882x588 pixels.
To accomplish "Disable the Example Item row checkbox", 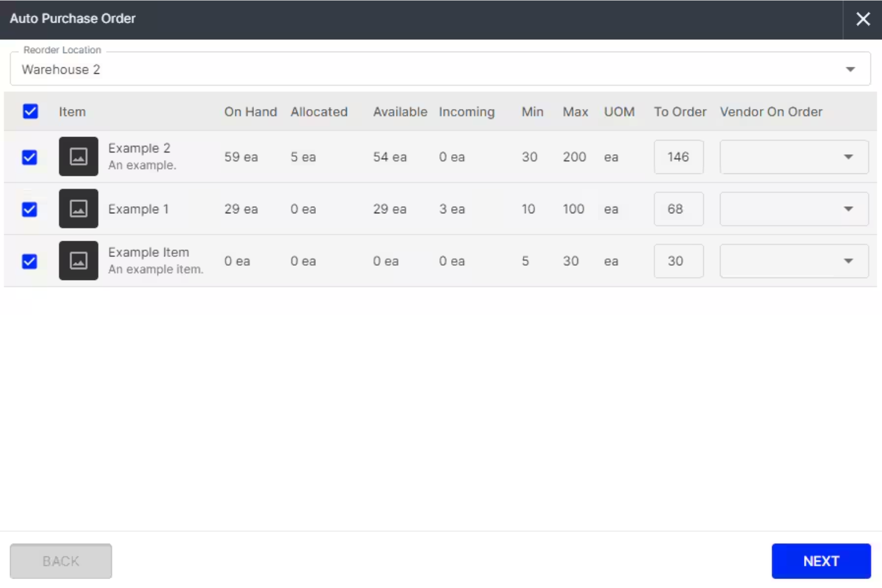I will tap(29, 260).
